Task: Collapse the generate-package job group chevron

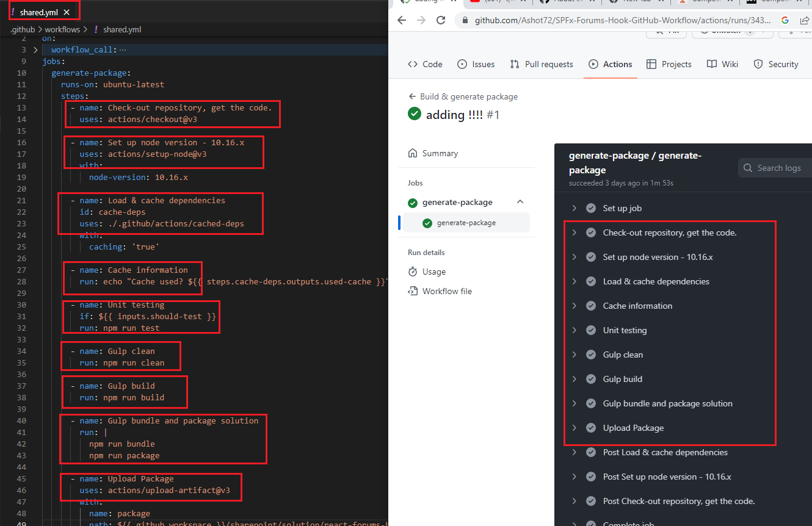Action: point(520,202)
